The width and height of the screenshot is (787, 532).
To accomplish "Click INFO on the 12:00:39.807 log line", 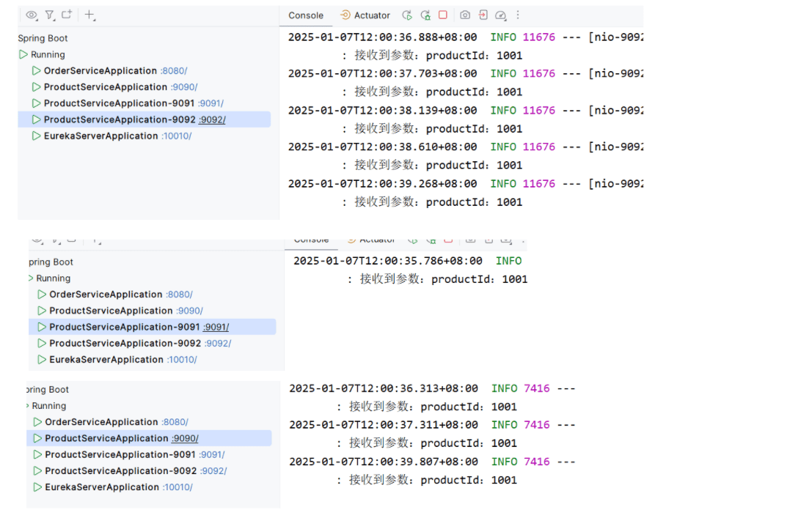I will 505,462.
